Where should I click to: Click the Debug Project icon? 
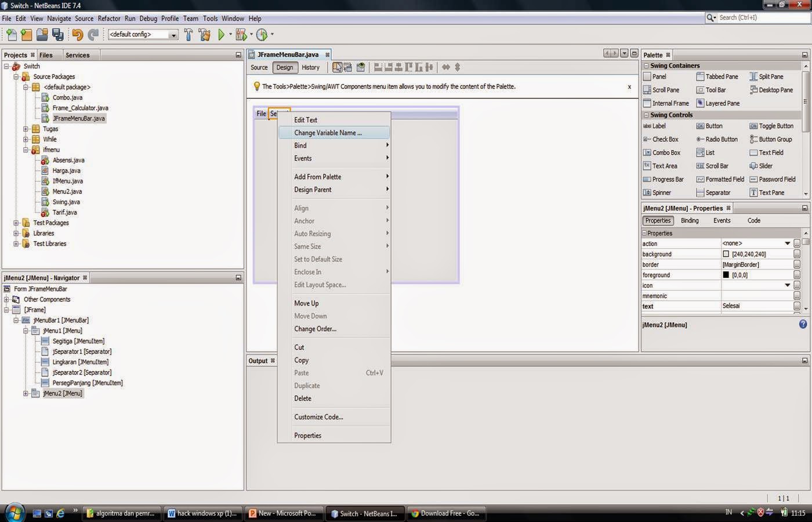coord(241,35)
